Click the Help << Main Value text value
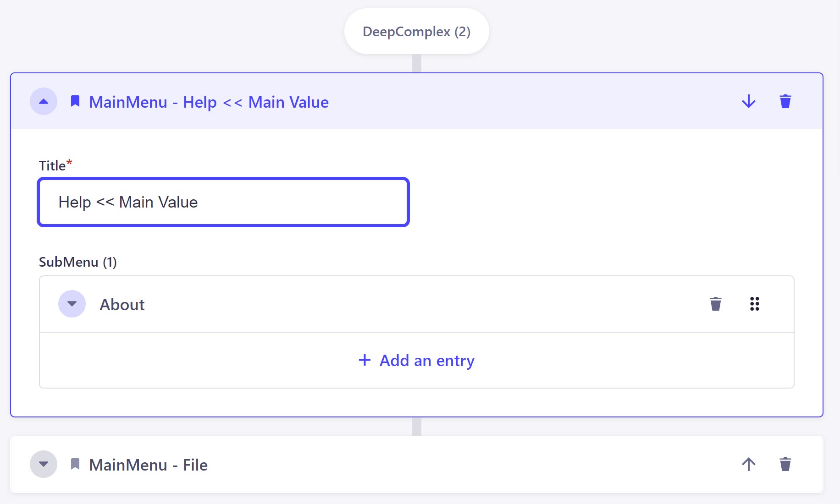The image size is (840, 504). coord(127,202)
